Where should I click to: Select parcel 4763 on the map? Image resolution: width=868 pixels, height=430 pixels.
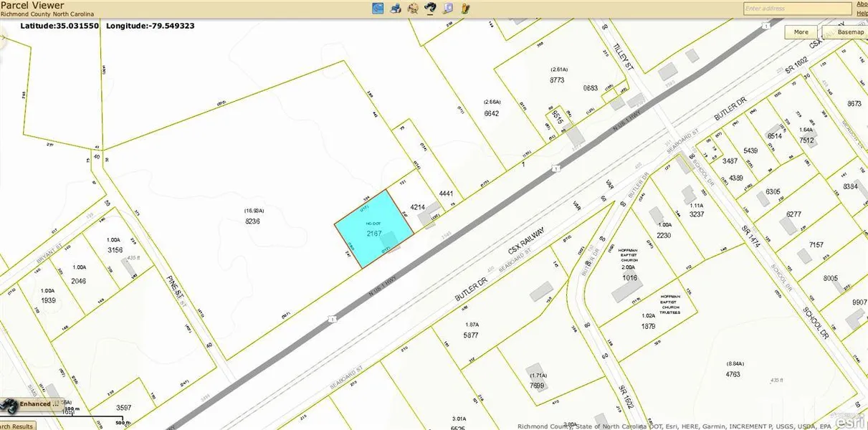pyautogui.click(x=732, y=374)
